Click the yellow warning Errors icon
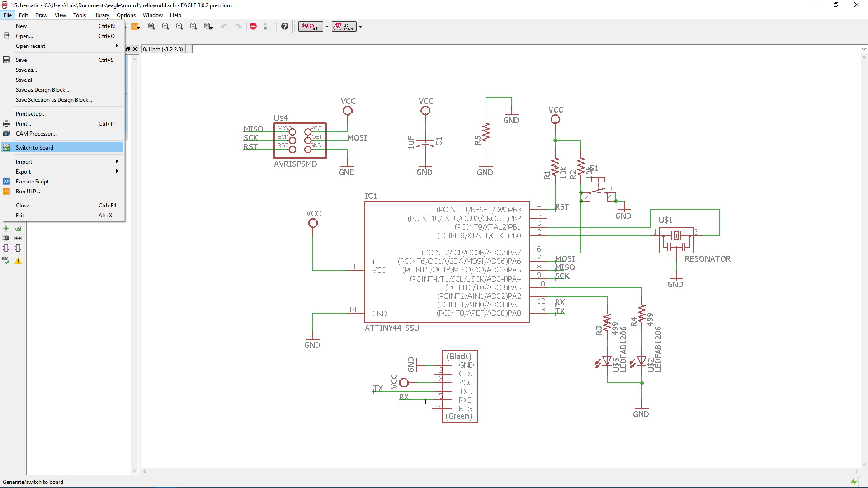This screenshot has height=488, width=868. point(18,261)
